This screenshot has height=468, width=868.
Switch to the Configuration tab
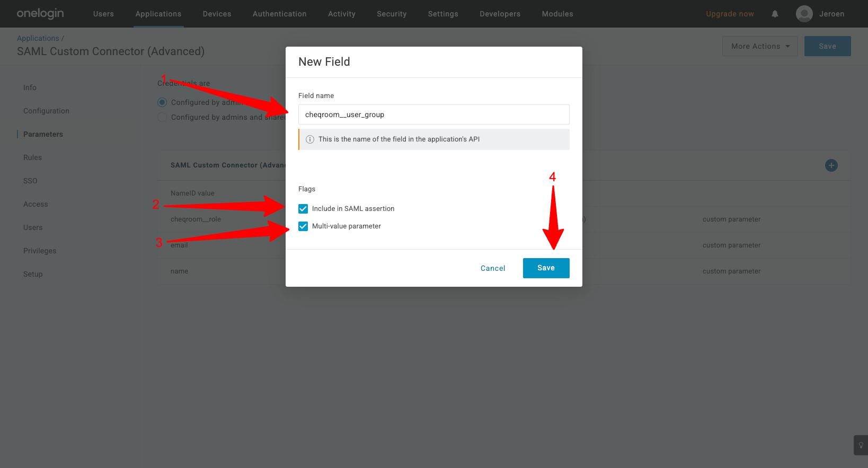pos(46,111)
